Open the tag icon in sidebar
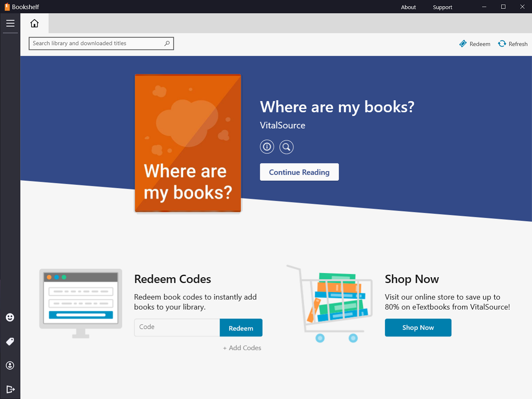The width and height of the screenshot is (532, 399). click(10, 341)
